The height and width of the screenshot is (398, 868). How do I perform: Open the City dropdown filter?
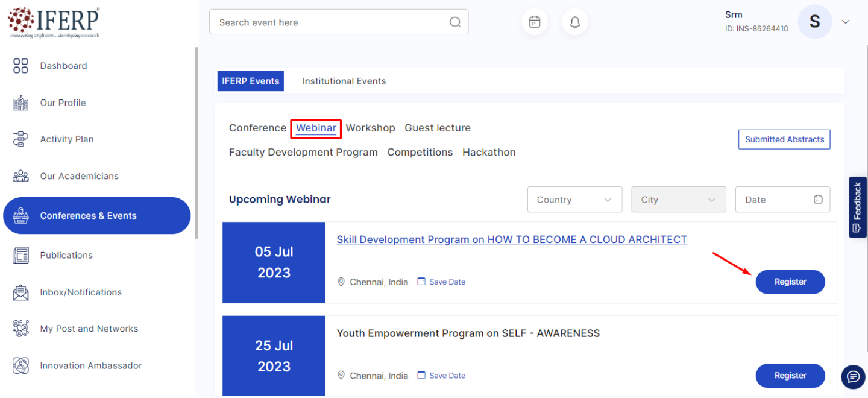678,200
